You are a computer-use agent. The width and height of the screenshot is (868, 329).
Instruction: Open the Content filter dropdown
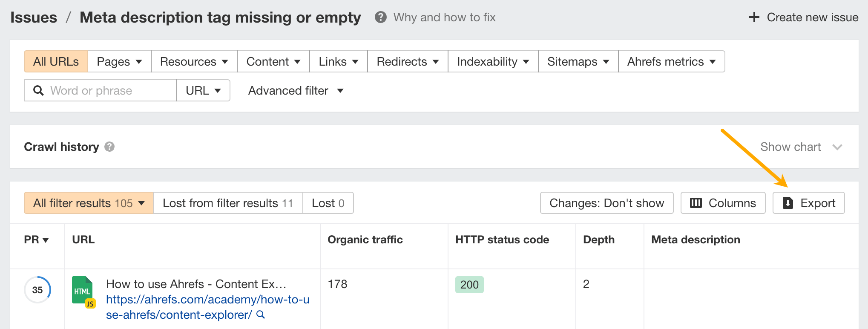[x=273, y=62]
